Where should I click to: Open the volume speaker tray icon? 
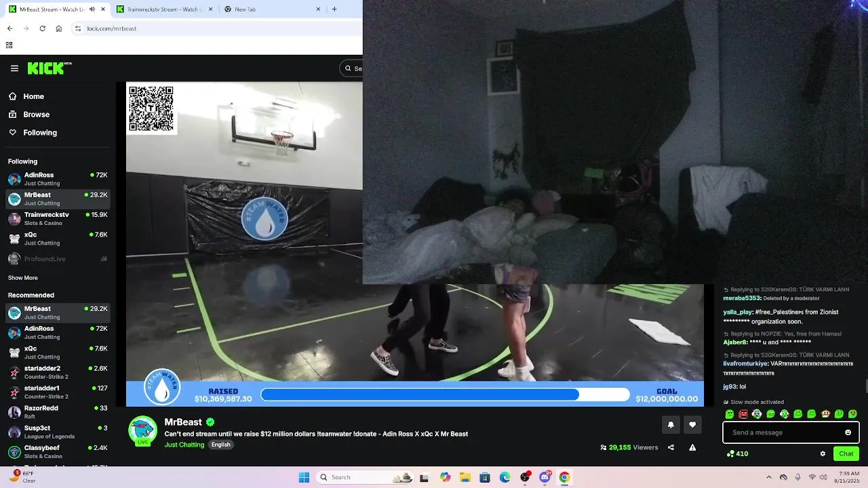(825, 477)
